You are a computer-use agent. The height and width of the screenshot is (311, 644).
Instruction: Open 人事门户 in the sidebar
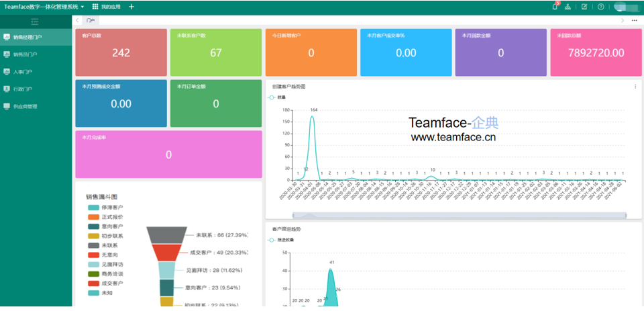[36, 72]
